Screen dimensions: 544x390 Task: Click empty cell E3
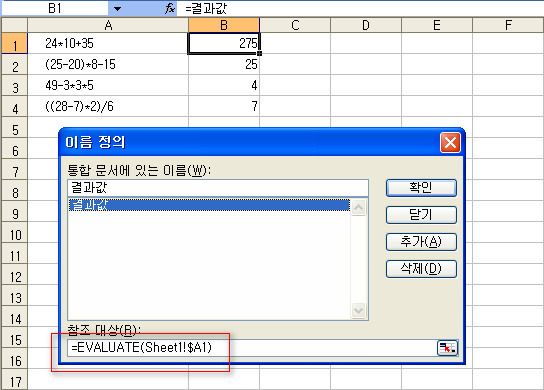[x=437, y=86]
